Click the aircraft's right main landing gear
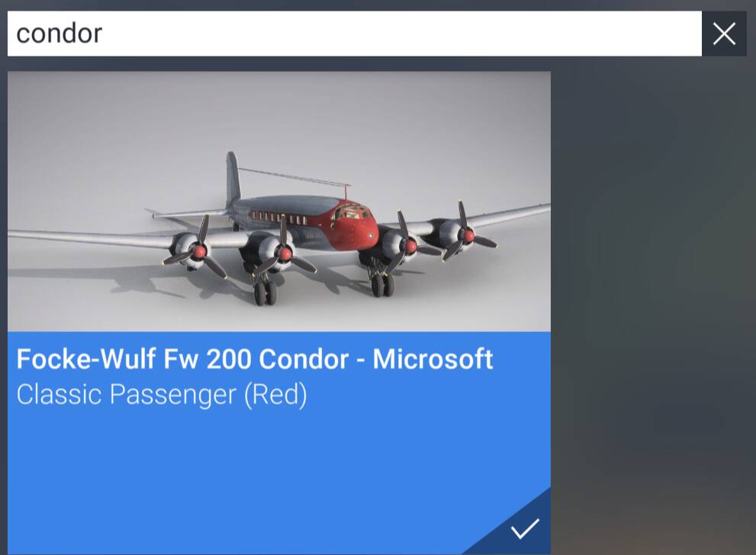 click(381, 282)
